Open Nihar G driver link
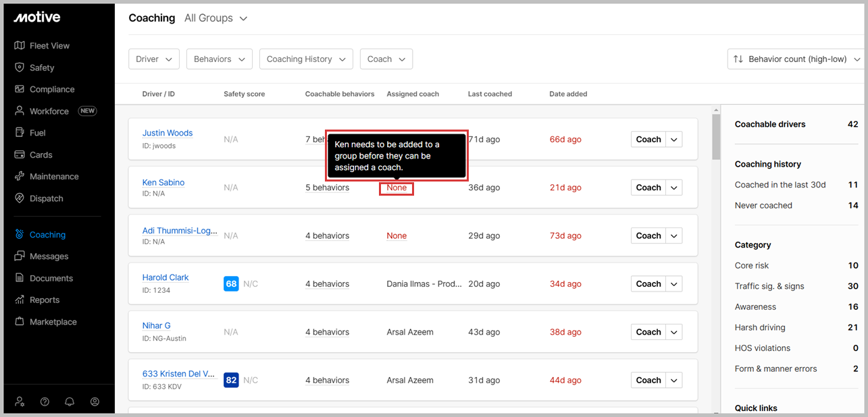The image size is (868, 417). pos(157,325)
